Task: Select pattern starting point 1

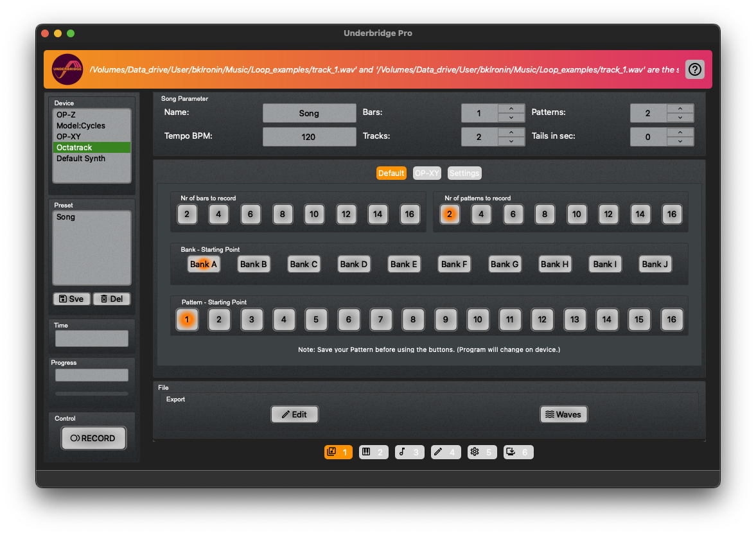Action: pyautogui.click(x=186, y=319)
